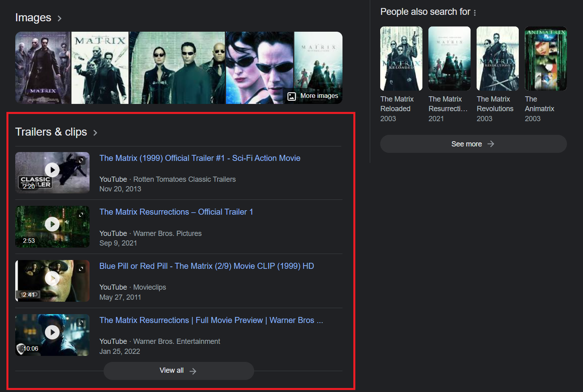Click the 'Jan 25, 2022' date text
The image size is (583, 392).
[x=120, y=351]
